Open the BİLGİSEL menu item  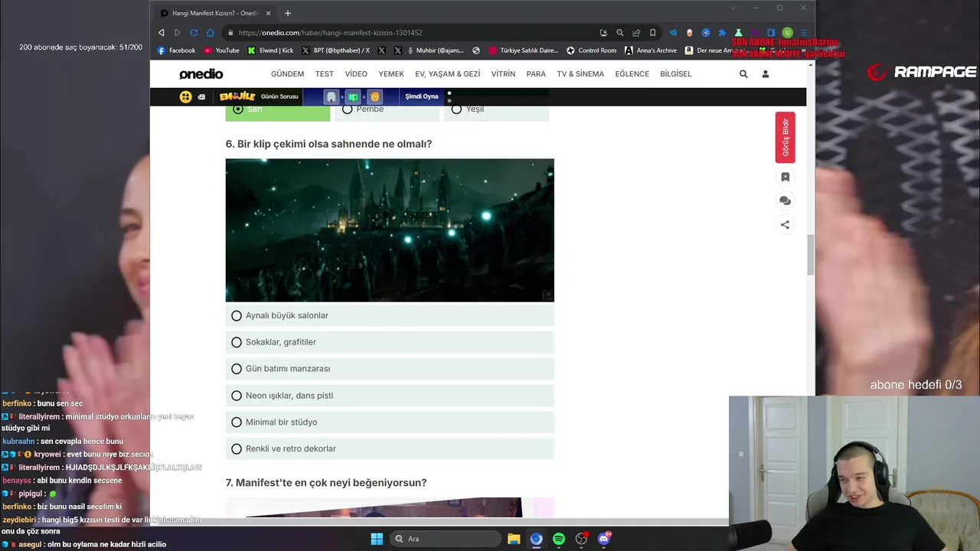click(675, 74)
